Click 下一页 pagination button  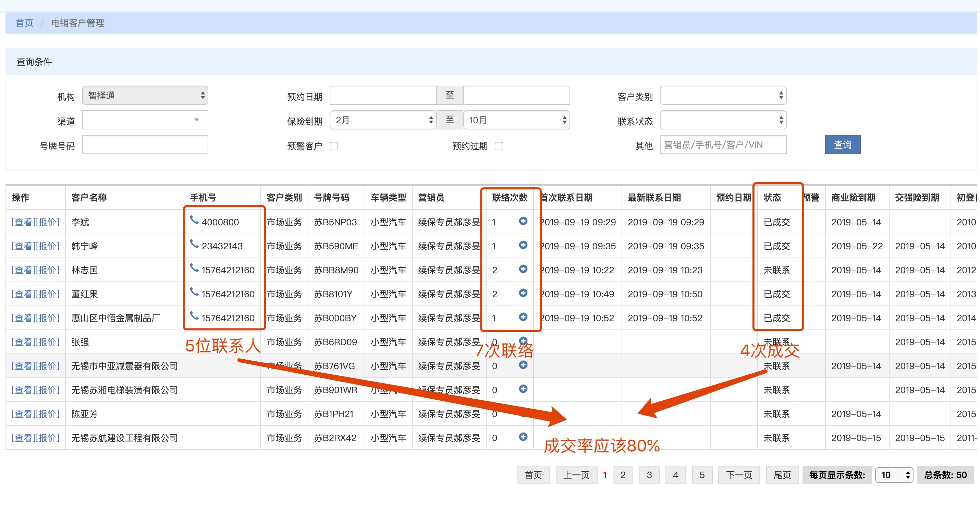(x=738, y=475)
